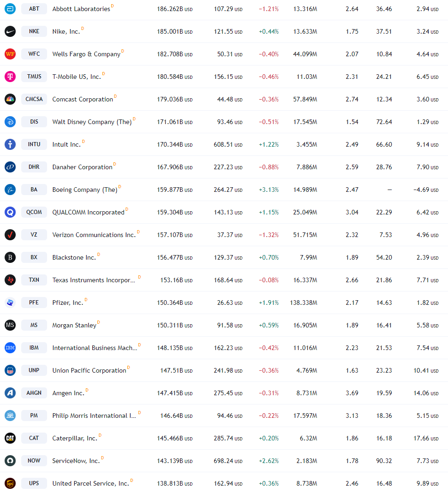Screen dimensions: 448x493
Task: Click the Boeing logo icon
Action: click(10, 190)
